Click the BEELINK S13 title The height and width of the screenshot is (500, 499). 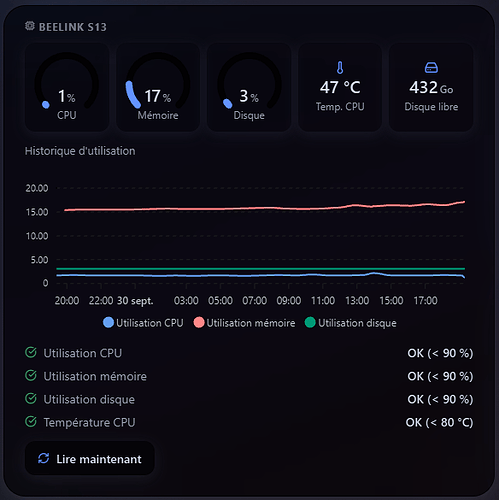click(73, 27)
